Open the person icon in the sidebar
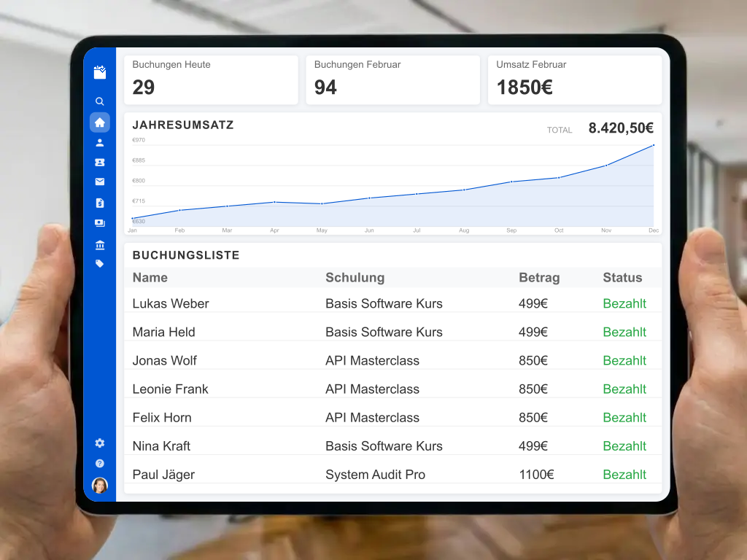Image resolution: width=747 pixels, height=560 pixels. point(100,143)
